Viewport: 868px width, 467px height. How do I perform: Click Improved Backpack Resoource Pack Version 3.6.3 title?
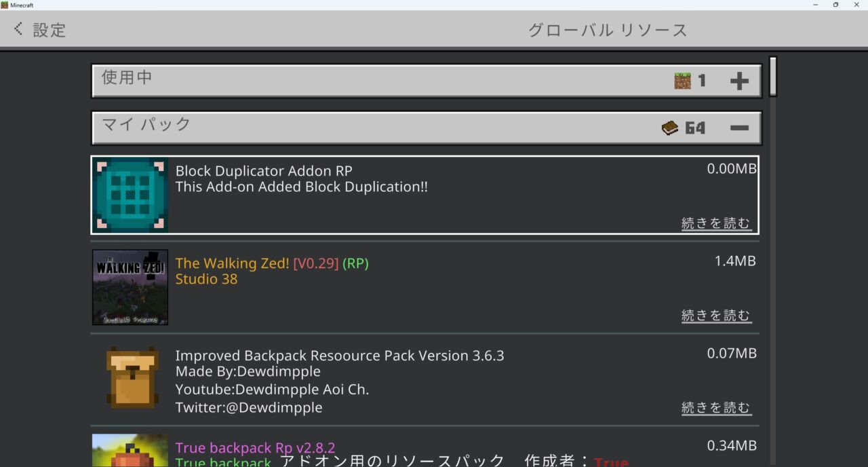(340, 356)
